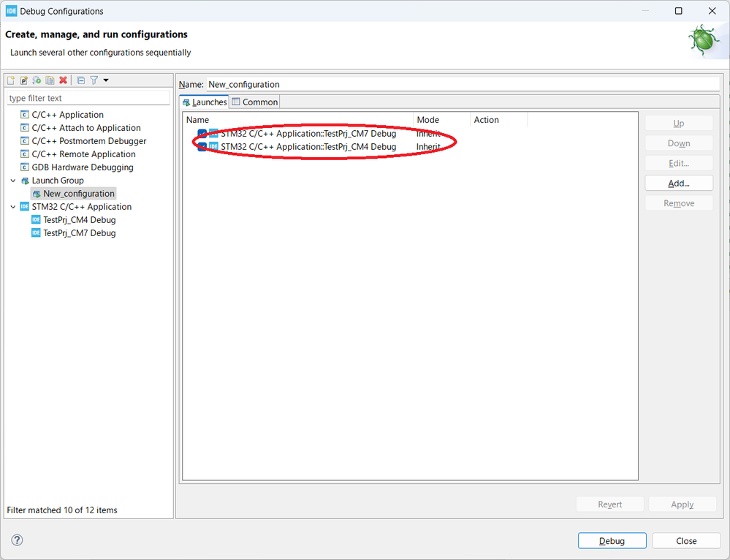Uncheck the TestPrj_CM4 Debug launch checkbox
The height and width of the screenshot is (560, 730).
(x=202, y=146)
